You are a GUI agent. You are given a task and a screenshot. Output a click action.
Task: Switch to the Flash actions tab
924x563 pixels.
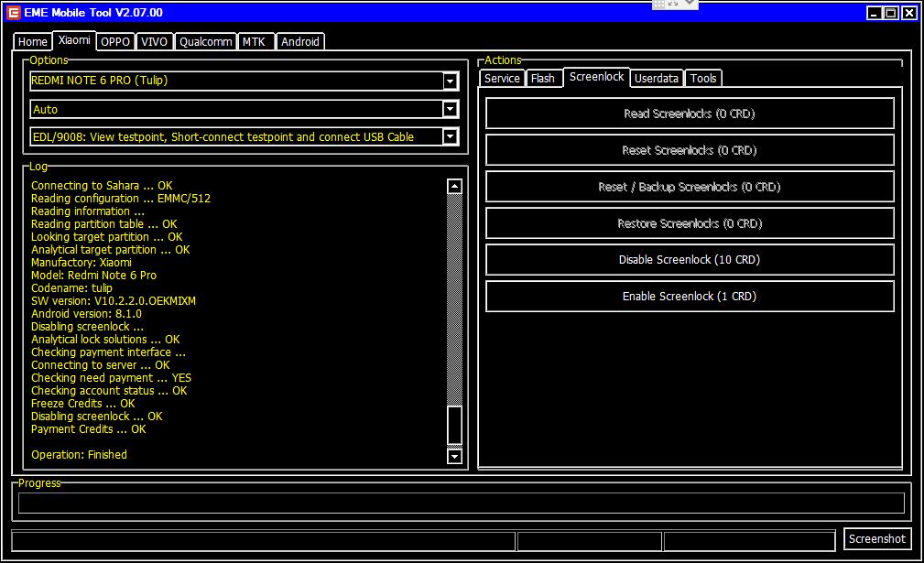(543, 79)
